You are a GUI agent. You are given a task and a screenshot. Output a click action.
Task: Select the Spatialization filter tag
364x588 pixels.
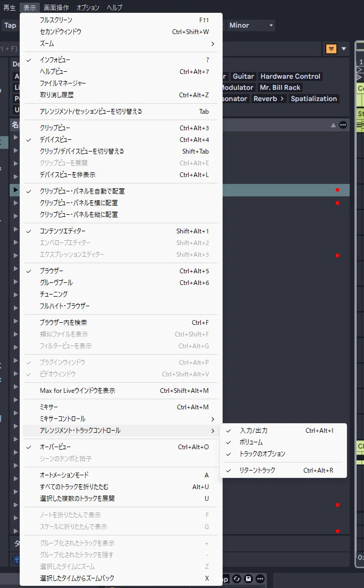tap(314, 99)
